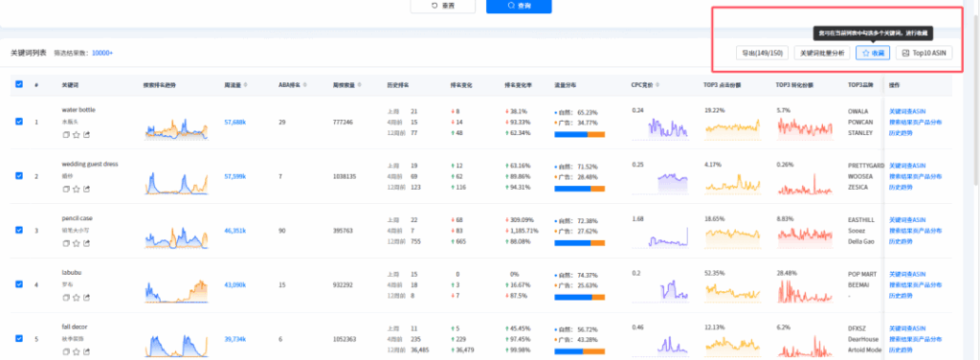Copy the 'fall decor' keyword
This screenshot has width=980, height=360.
(x=66, y=352)
